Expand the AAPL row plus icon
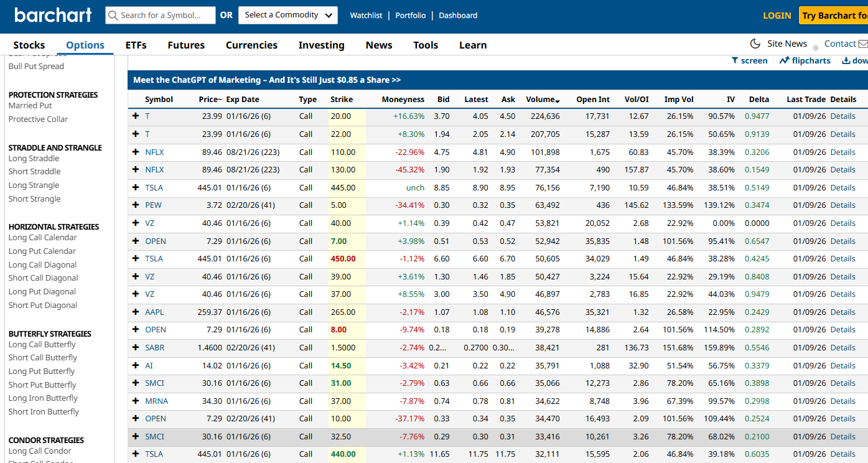Viewport: 868px width, 463px height. [x=136, y=312]
